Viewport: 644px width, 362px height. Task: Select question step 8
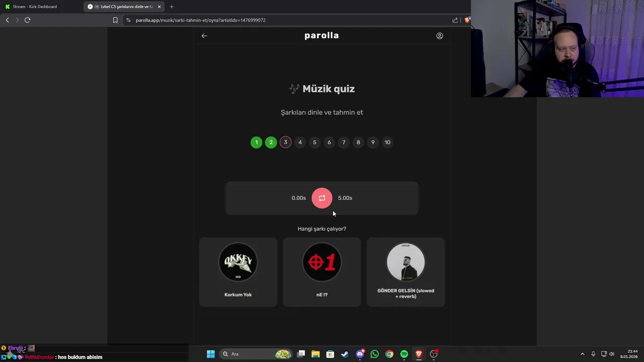coord(359,142)
